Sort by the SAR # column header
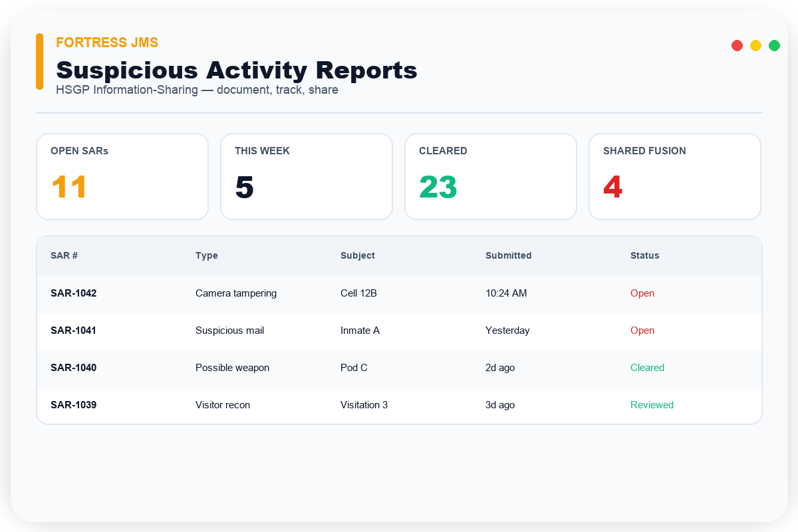The width and height of the screenshot is (798, 532). [65, 255]
